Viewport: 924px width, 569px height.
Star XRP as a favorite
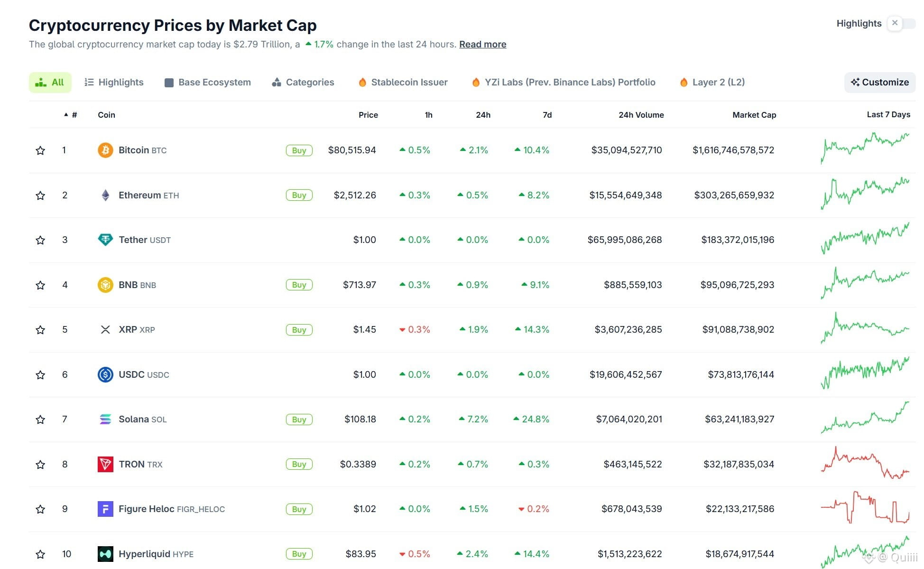click(40, 329)
